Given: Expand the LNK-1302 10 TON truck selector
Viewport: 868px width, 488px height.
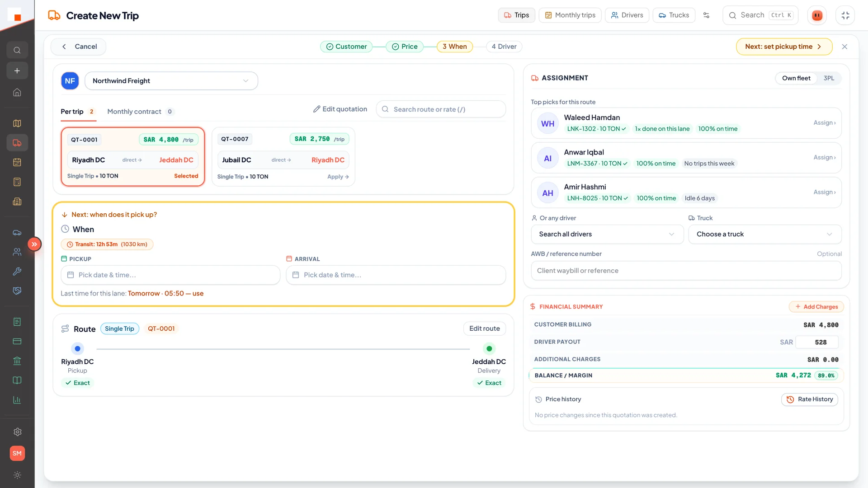Looking at the screenshot, I should (596, 129).
